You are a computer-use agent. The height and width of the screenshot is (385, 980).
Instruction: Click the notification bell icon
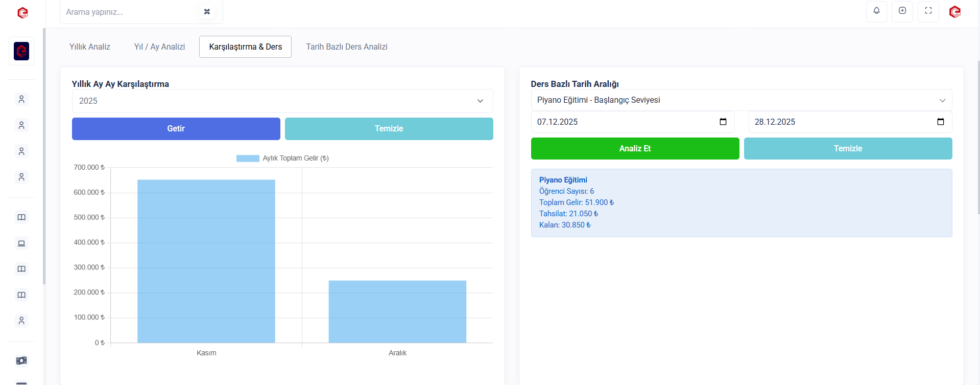(876, 11)
